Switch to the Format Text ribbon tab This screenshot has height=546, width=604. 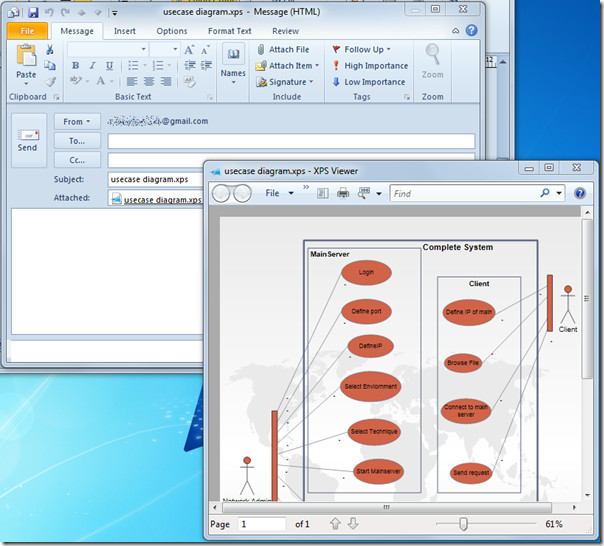point(230,31)
